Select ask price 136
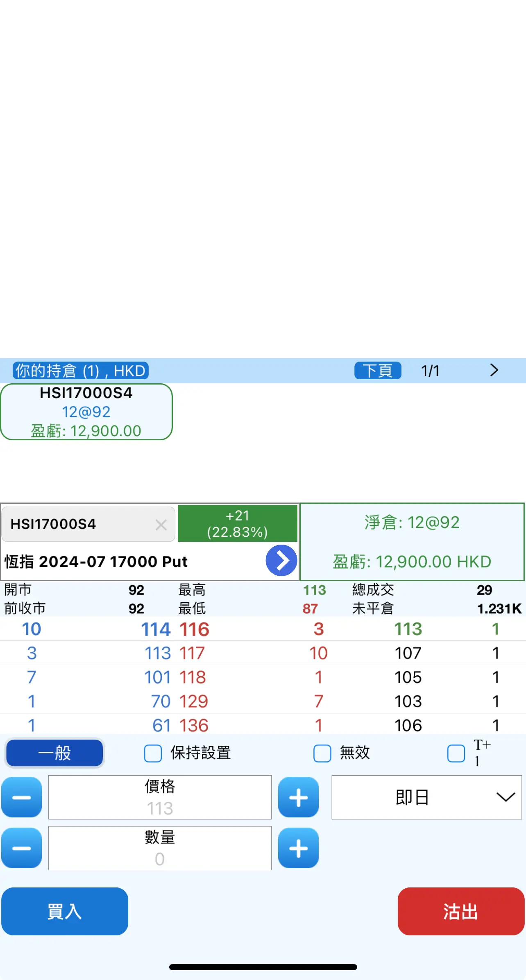 [194, 726]
